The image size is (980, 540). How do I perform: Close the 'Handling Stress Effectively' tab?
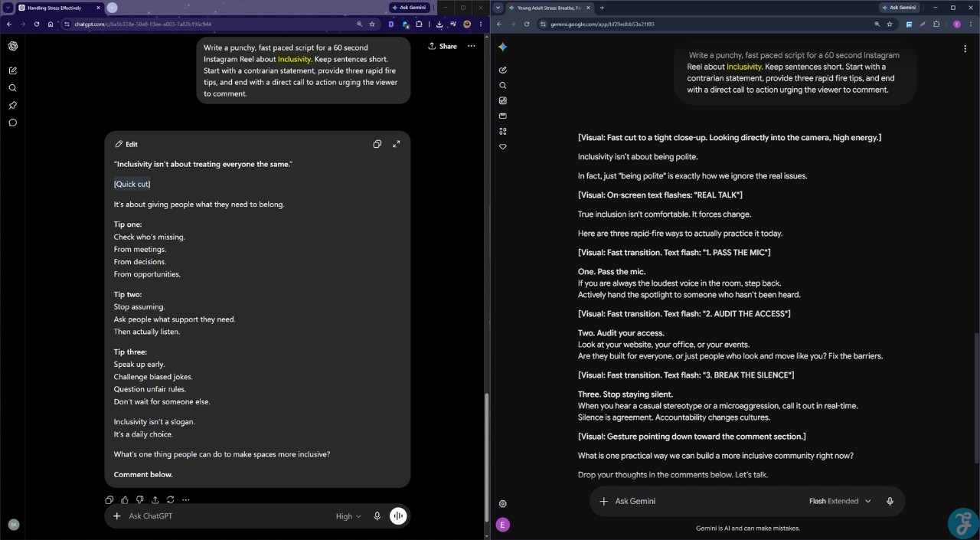pyautogui.click(x=98, y=8)
